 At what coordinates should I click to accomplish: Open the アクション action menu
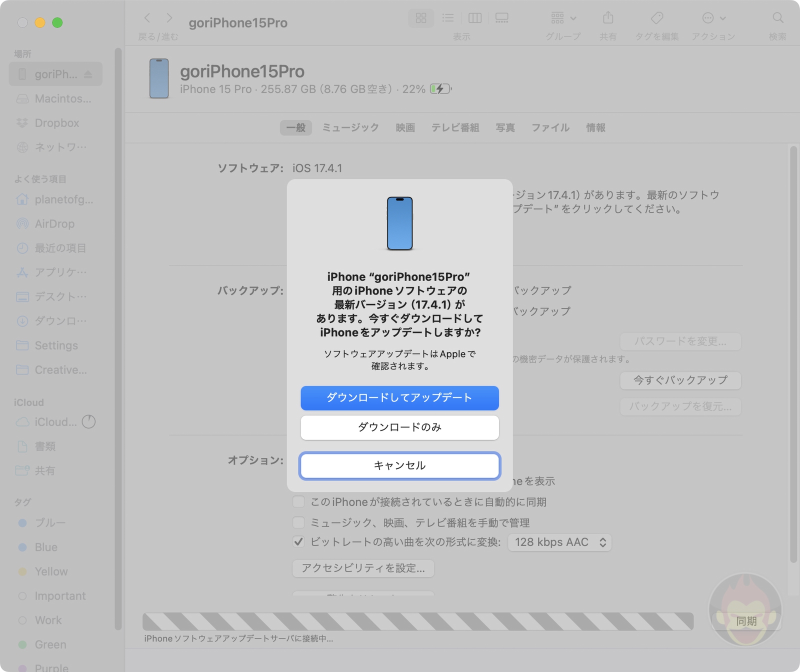click(x=713, y=18)
